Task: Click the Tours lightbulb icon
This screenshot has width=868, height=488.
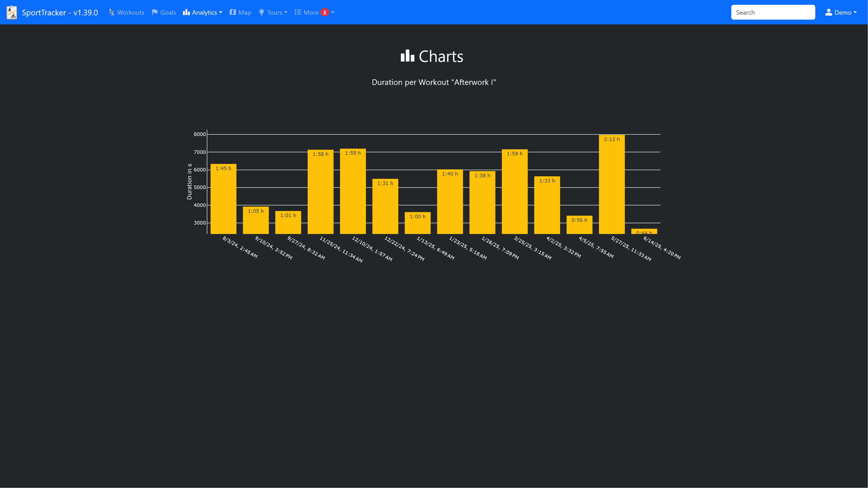Action: click(x=262, y=12)
